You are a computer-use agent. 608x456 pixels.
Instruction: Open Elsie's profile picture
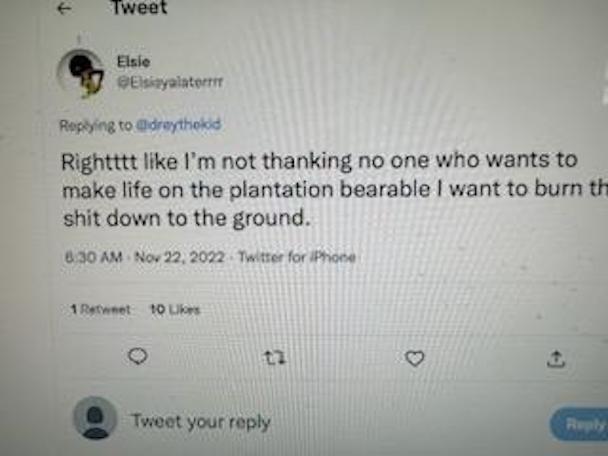(x=79, y=72)
